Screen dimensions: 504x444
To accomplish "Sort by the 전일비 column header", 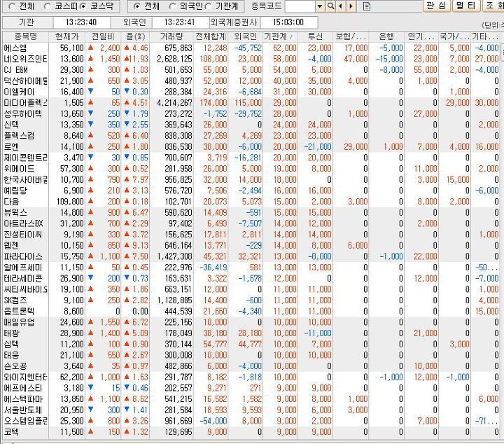I will coord(103,36).
